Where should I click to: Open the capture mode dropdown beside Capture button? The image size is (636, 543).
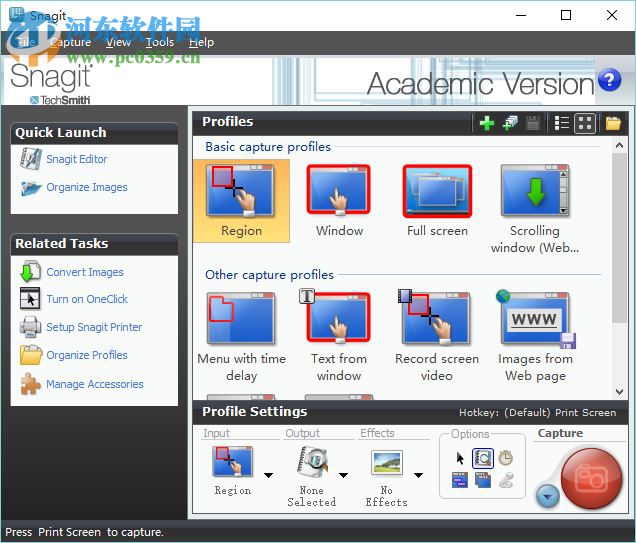coord(548,496)
